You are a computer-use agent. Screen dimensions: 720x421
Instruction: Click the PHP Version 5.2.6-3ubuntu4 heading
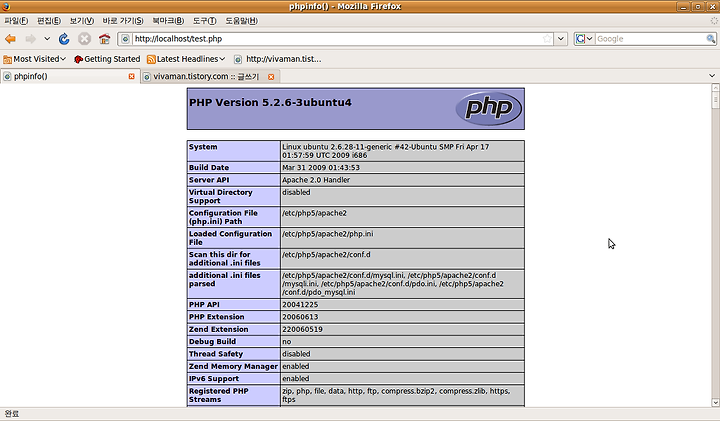(x=270, y=102)
